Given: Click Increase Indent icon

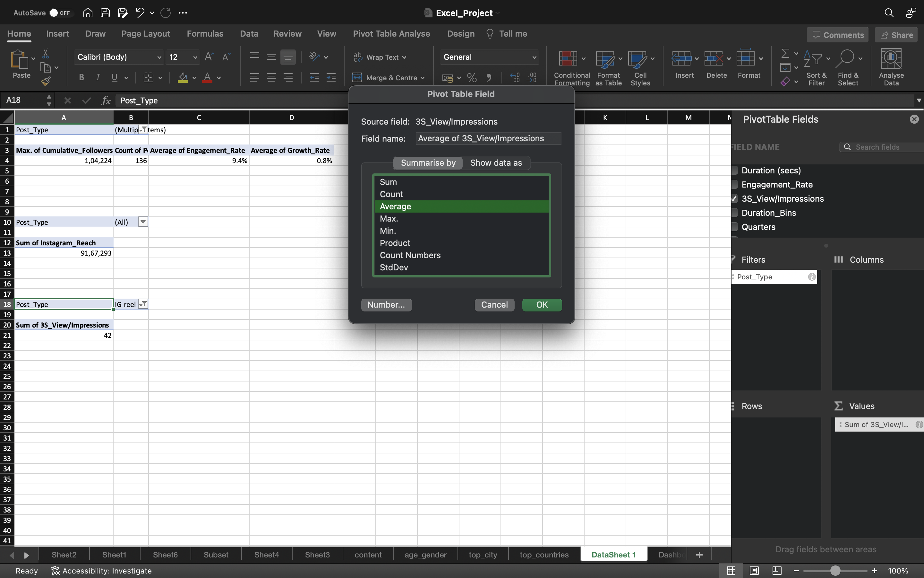Looking at the screenshot, I should (331, 78).
